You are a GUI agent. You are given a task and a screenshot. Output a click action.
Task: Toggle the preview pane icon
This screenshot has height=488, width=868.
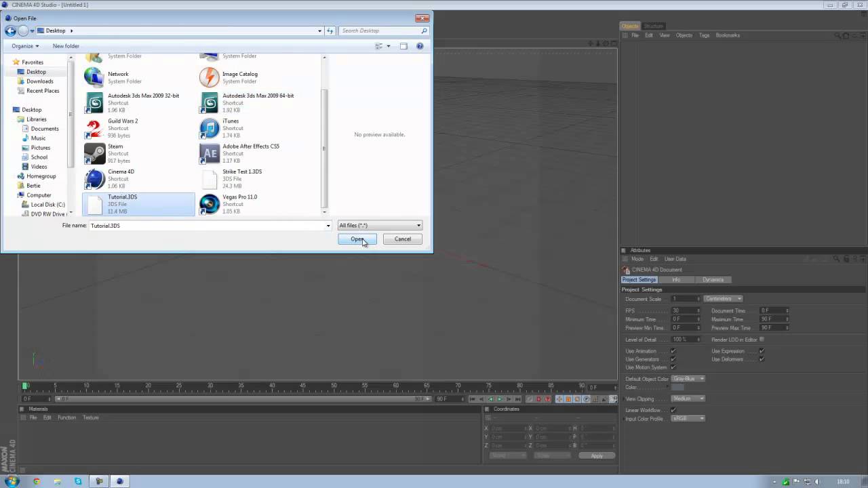(x=403, y=46)
